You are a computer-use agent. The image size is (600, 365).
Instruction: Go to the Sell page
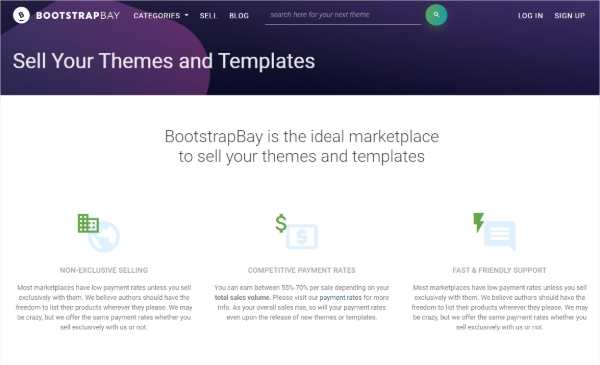pyautogui.click(x=208, y=16)
